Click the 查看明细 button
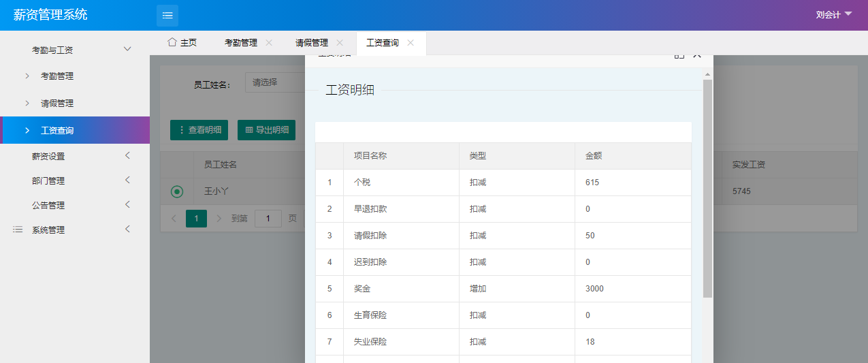Viewport: 868px width, 363px height. point(199,130)
